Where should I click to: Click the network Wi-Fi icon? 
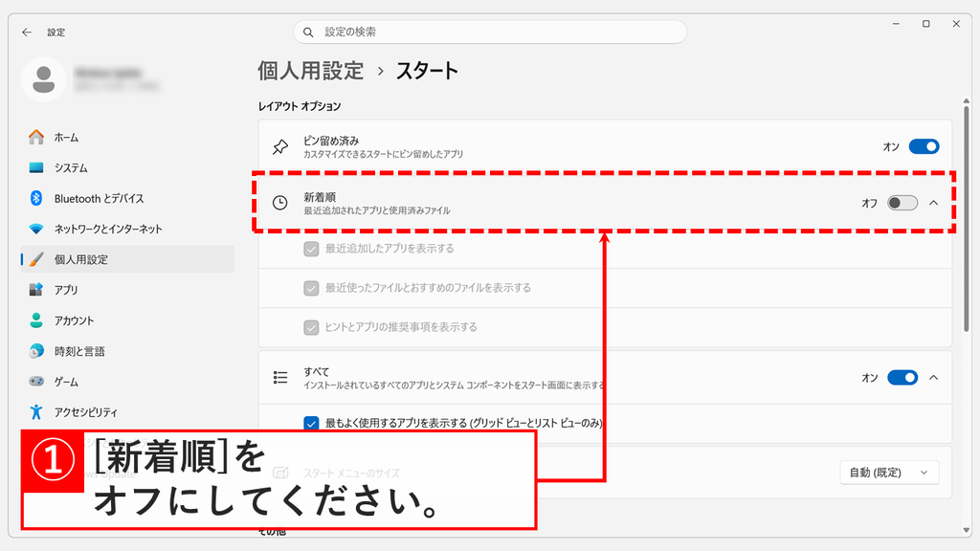36,229
